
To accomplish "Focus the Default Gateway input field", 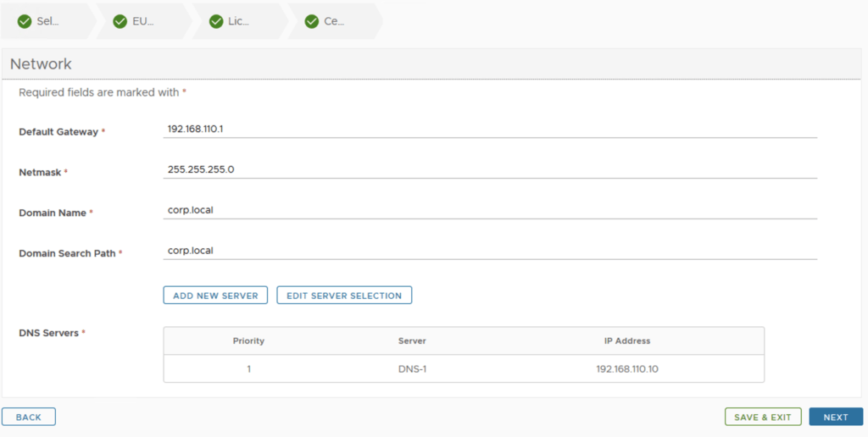I will [x=490, y=129].
